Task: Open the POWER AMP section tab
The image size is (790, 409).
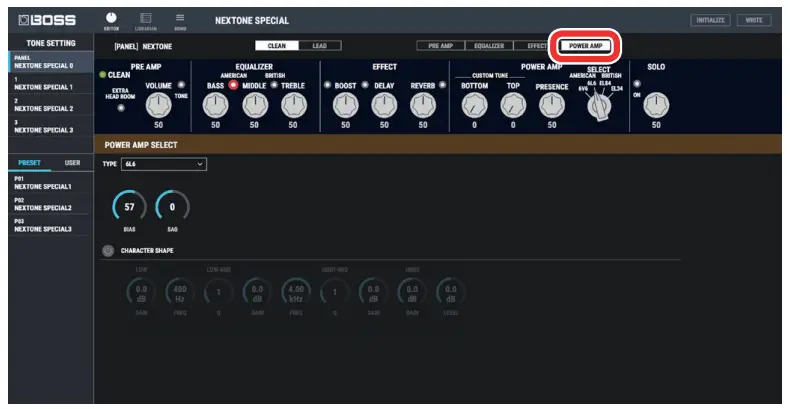Action: click(585, 46)
